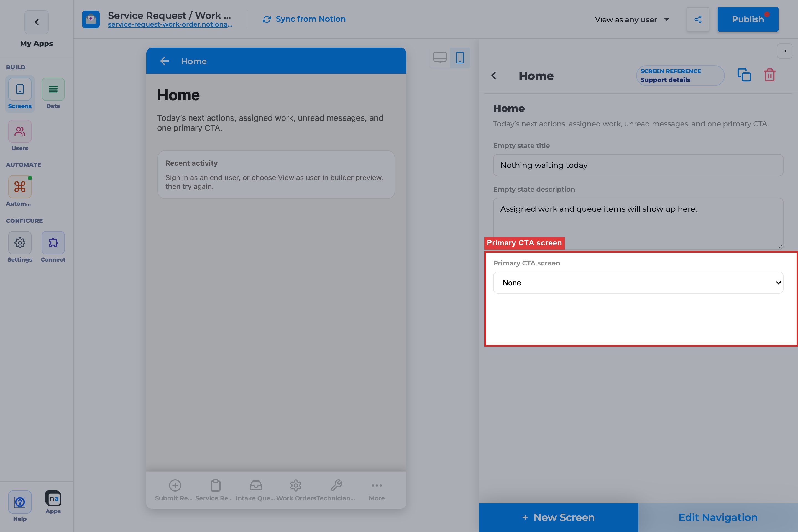Open the service-request-work-order app link

pos(170,24)
